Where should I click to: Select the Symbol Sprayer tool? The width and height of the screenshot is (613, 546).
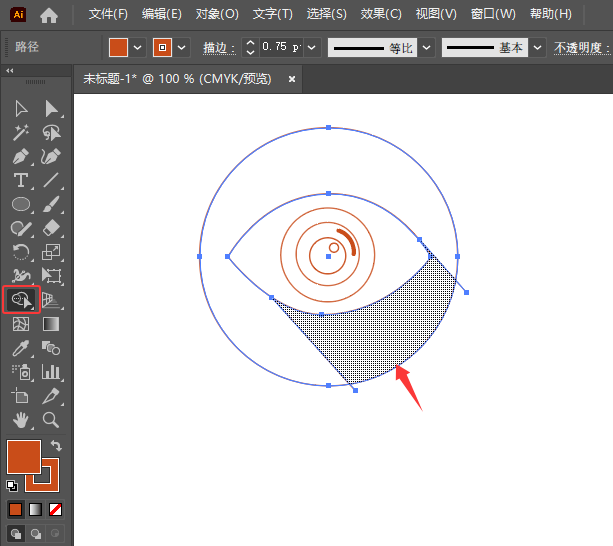21,372
